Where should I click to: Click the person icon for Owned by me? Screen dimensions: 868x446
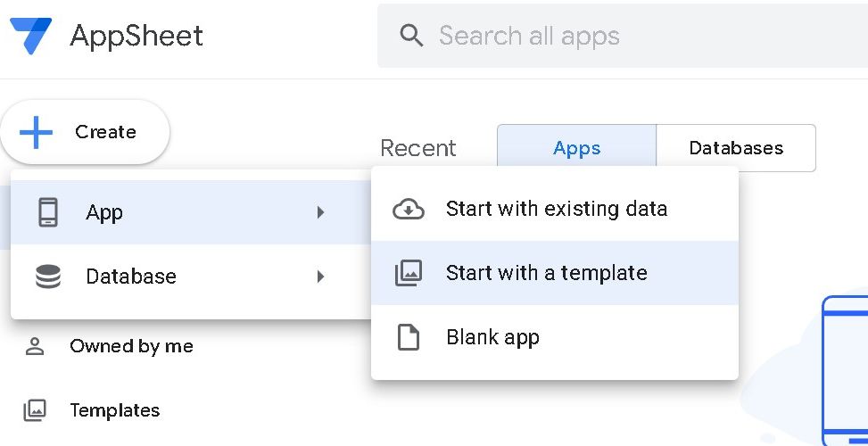(x=35, y=346)
